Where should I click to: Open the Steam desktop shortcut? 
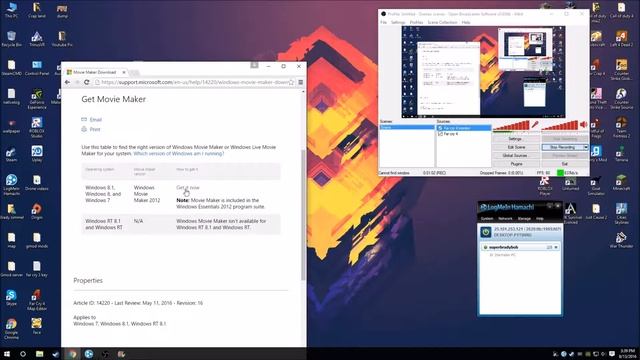11,154
